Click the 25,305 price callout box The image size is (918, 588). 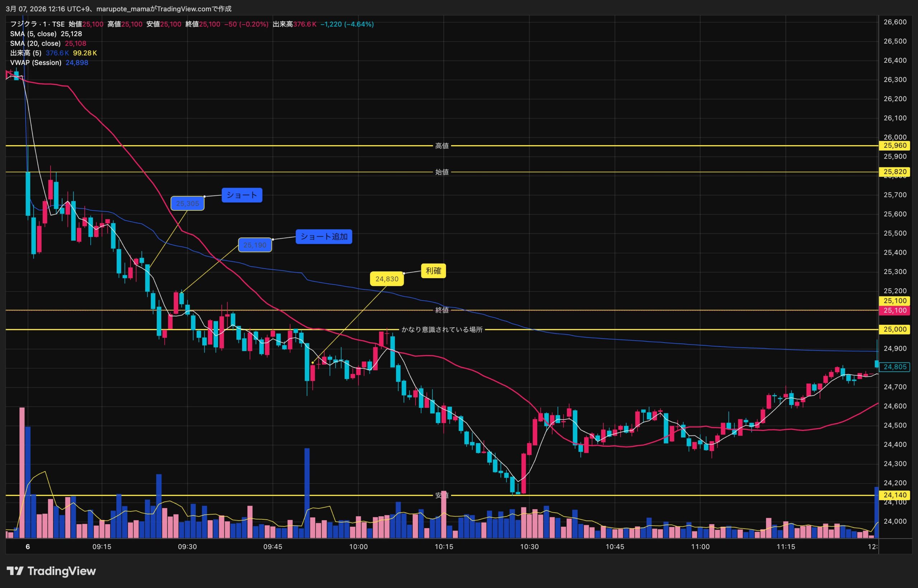pos(187,204)
